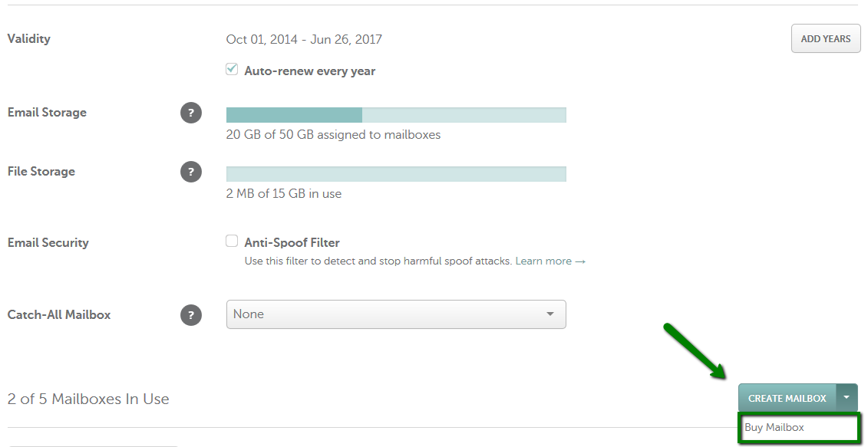Disable the Auto-renew every year checkbox

232,70
